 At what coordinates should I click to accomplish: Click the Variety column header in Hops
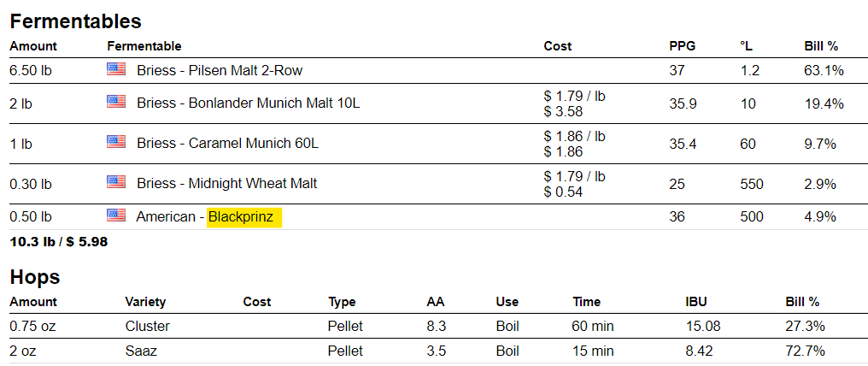(x=145, y=302)
